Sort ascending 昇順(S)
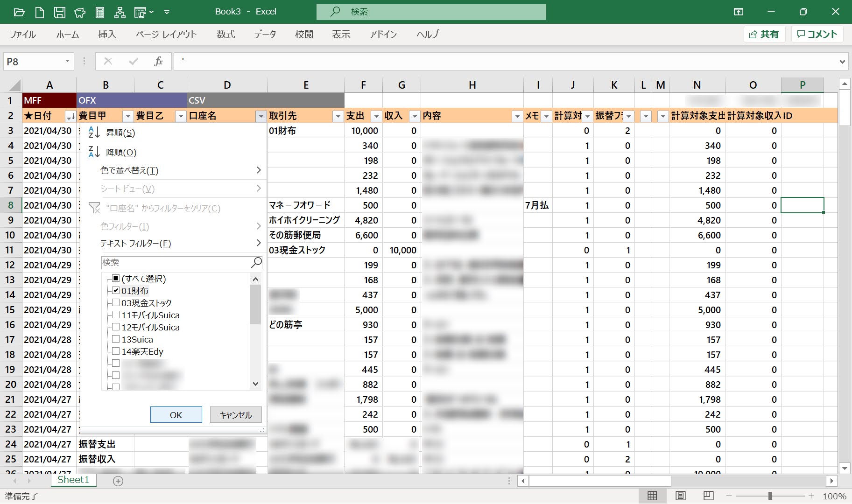 pyautogui.click(x=173, y=133)
